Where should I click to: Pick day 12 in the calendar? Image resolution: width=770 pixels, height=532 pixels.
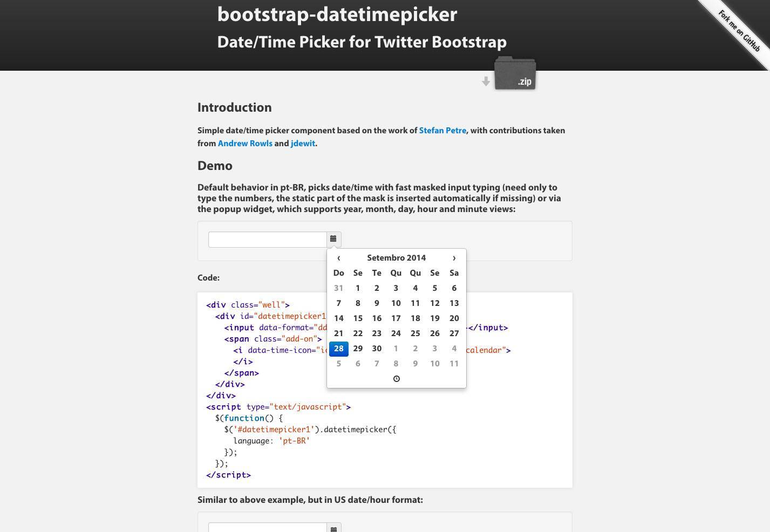point(434,303)
